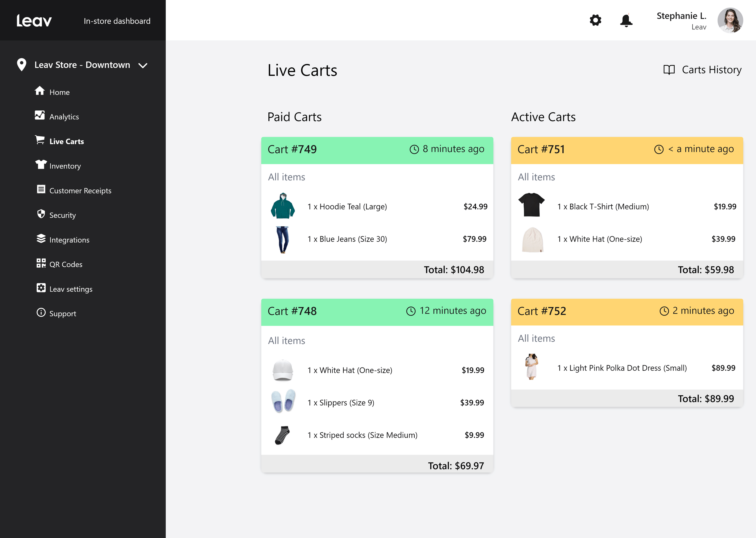The image size is (756, 538).
Task: Open Leav settings from the sidebar
Action: point(71,288)
